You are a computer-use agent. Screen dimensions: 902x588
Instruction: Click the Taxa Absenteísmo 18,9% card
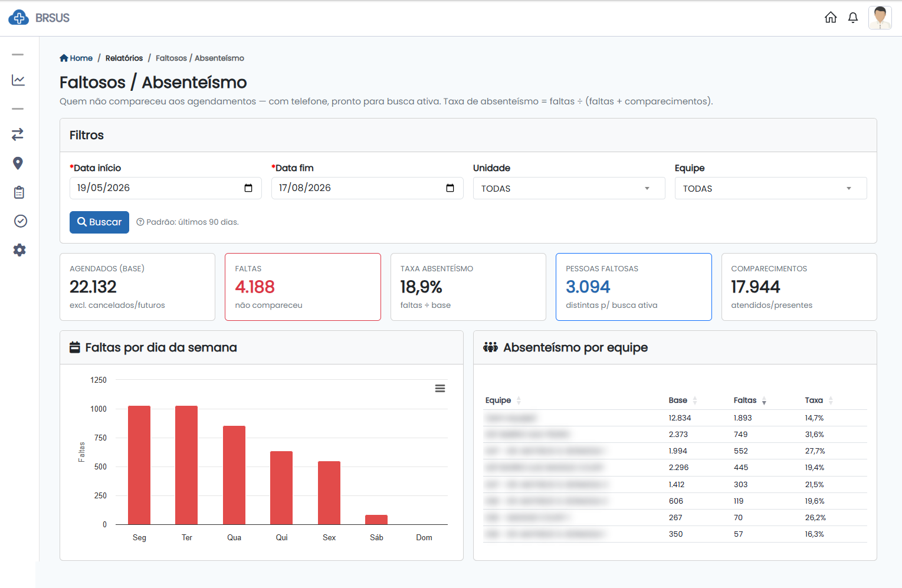tap(468, 287)
